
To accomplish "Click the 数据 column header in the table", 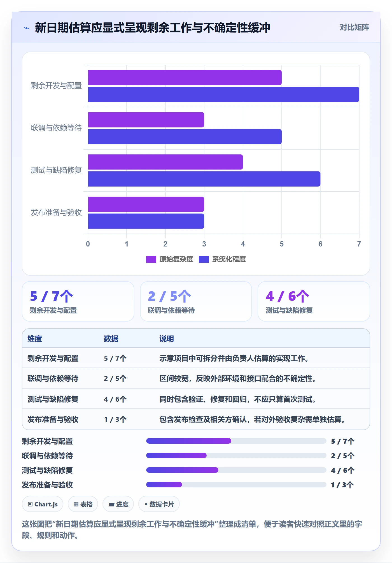I will (111, 339).
